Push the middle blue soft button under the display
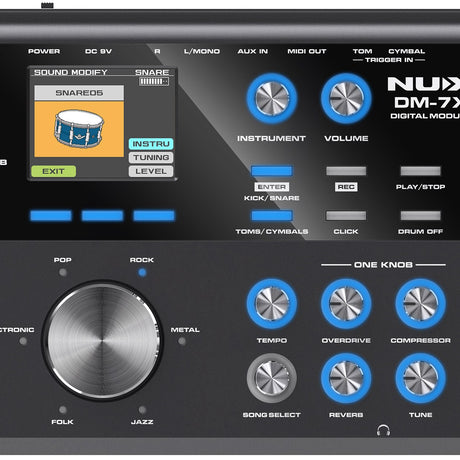Screen dimensions: 460x460 102,216
